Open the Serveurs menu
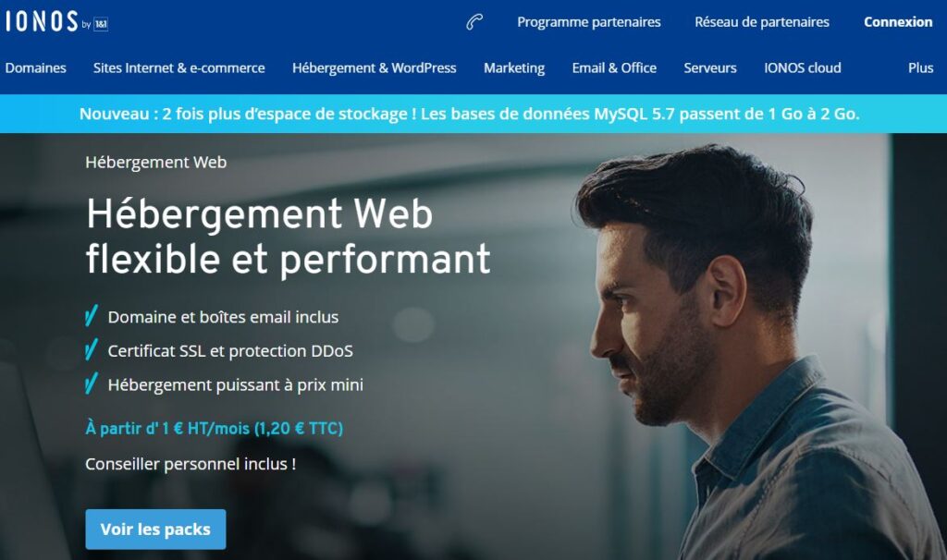Viewport: 947px width, 560px height. (x=709, y=68)
